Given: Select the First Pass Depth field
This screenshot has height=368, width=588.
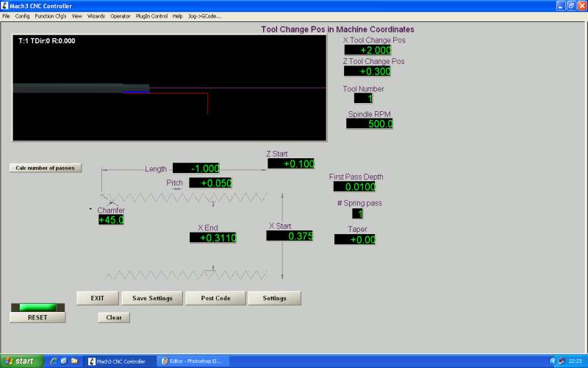Looking at the screenshot, I should tap(354, 187).
